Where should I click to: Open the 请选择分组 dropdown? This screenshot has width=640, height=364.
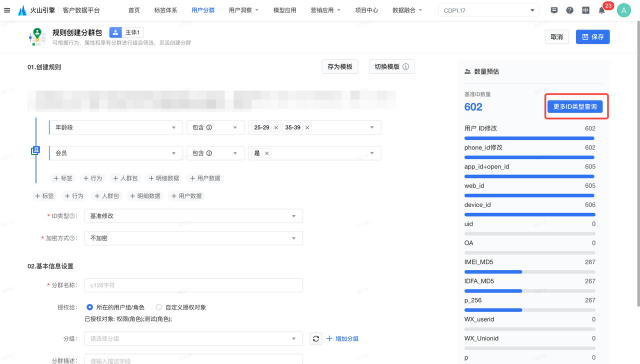pos(193,338)
